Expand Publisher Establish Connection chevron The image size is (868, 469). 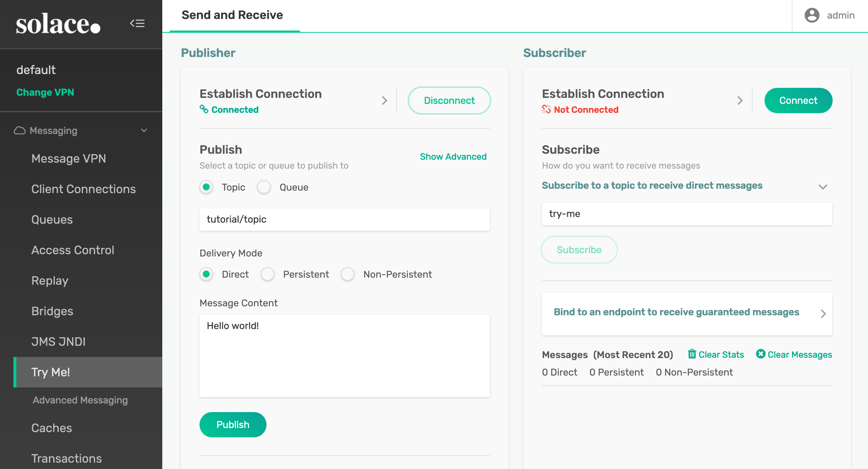click(x=384, y=100)
